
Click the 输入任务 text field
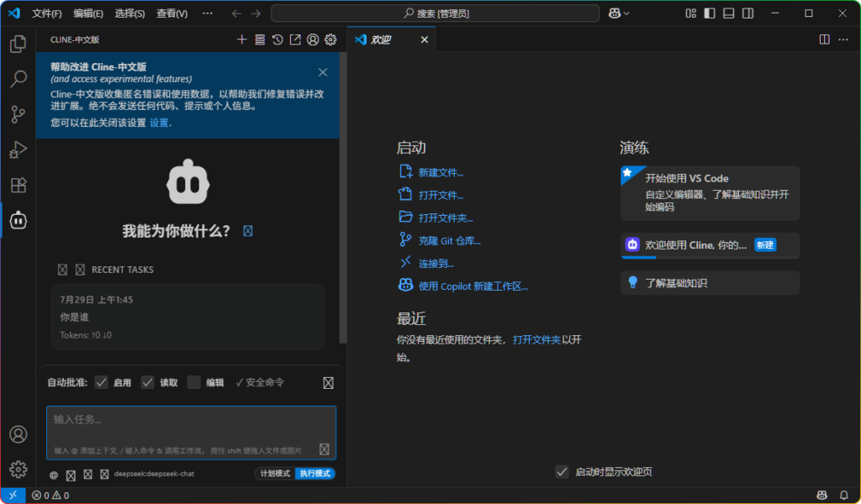pyautogui.click(x=191, y=433)
